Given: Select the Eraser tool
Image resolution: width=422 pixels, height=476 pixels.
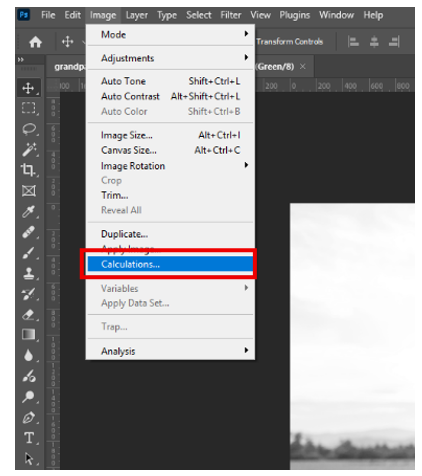Looking at the screenshot, I should (x=29, y=315).
